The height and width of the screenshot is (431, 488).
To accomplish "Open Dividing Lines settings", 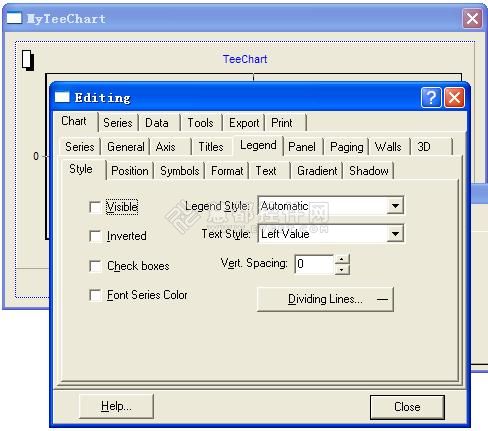I will 325,299.
